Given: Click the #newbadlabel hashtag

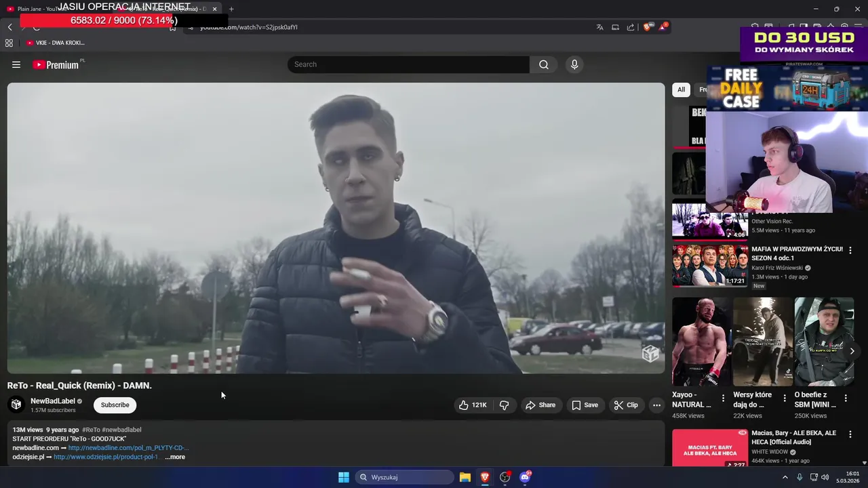Looking at the screenshot, I should [x=121, y=430].
